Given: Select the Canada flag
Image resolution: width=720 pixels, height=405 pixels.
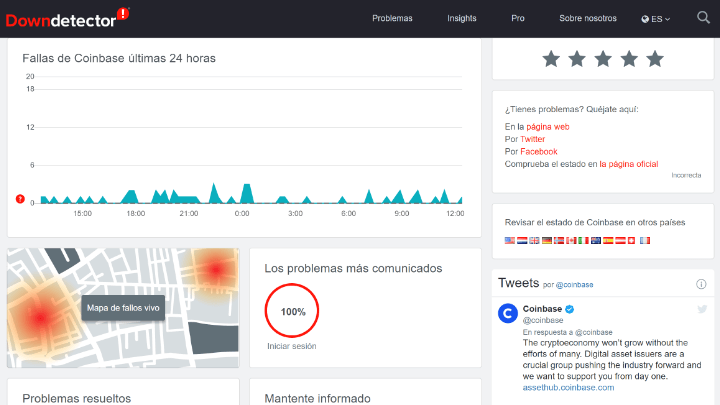Looking at the screenshot, I should click(x=571, y=240).
